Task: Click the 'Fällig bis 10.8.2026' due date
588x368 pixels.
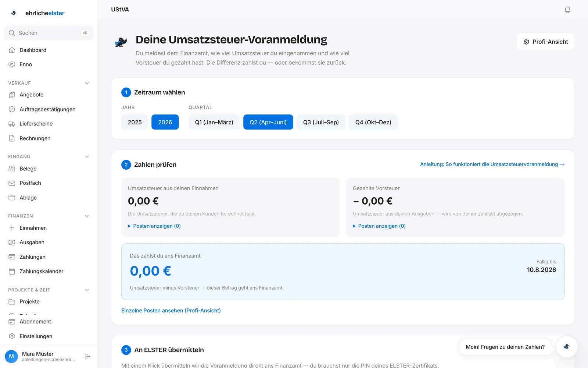Action: [541, 266]
